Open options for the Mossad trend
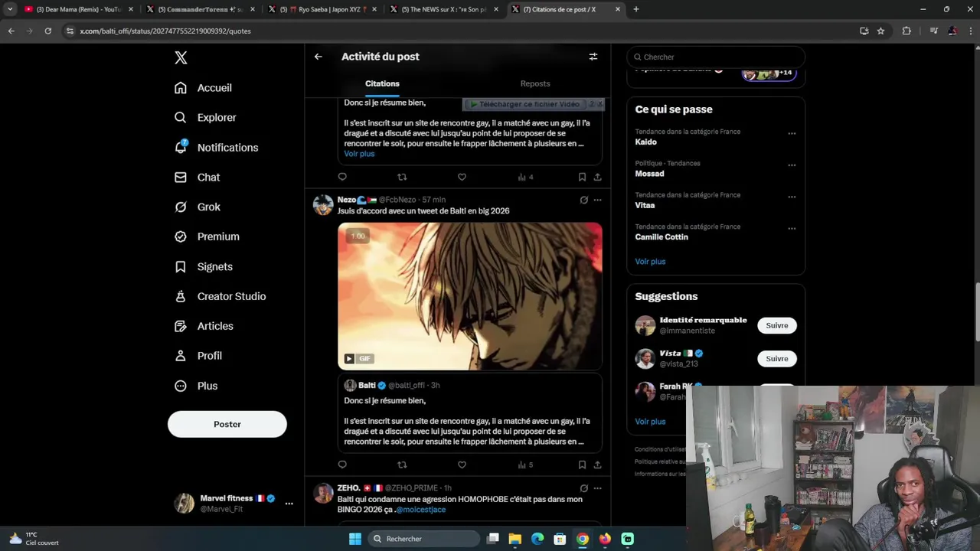The height and width of the screenshot is (551, 980). (792, 165)
